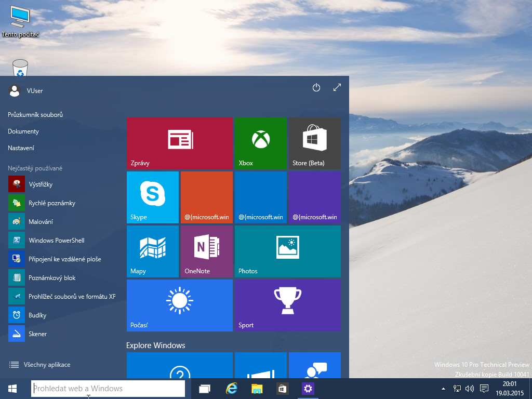Click the blue @{microsoft.win tile
The height and width of the screenshot is (399, 532).
[261, 197]
